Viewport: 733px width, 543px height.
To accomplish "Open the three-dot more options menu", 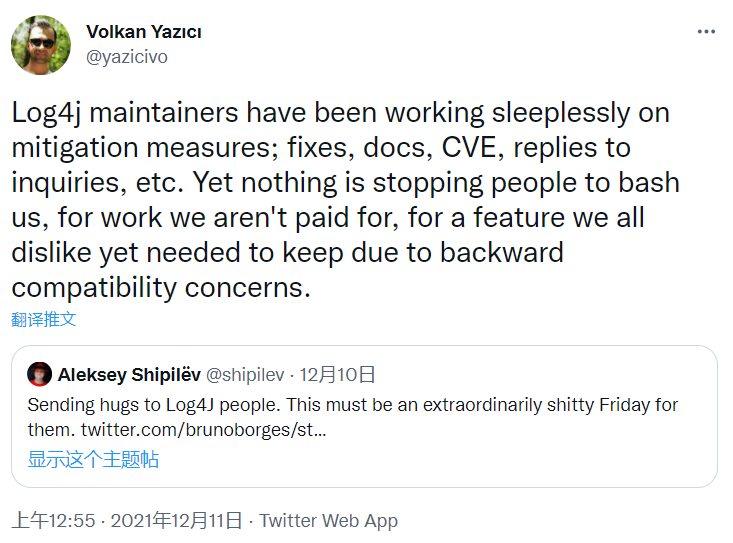I will point(706,32).
